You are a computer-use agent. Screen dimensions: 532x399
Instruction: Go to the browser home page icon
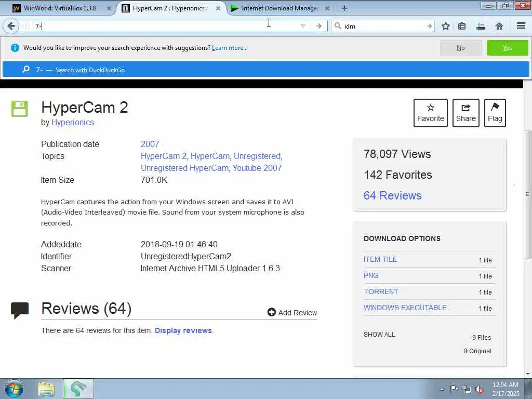pyautogui.click(x=499, y=26)
